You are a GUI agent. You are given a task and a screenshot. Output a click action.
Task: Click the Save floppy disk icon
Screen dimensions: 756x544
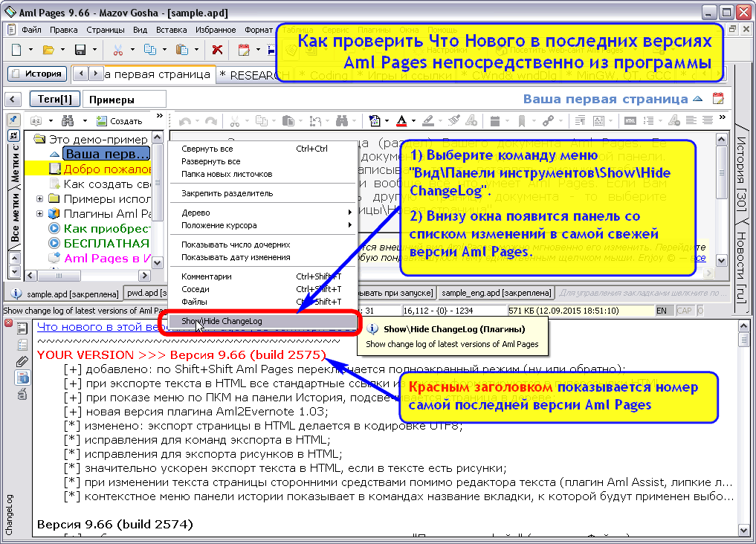[80, 50]
